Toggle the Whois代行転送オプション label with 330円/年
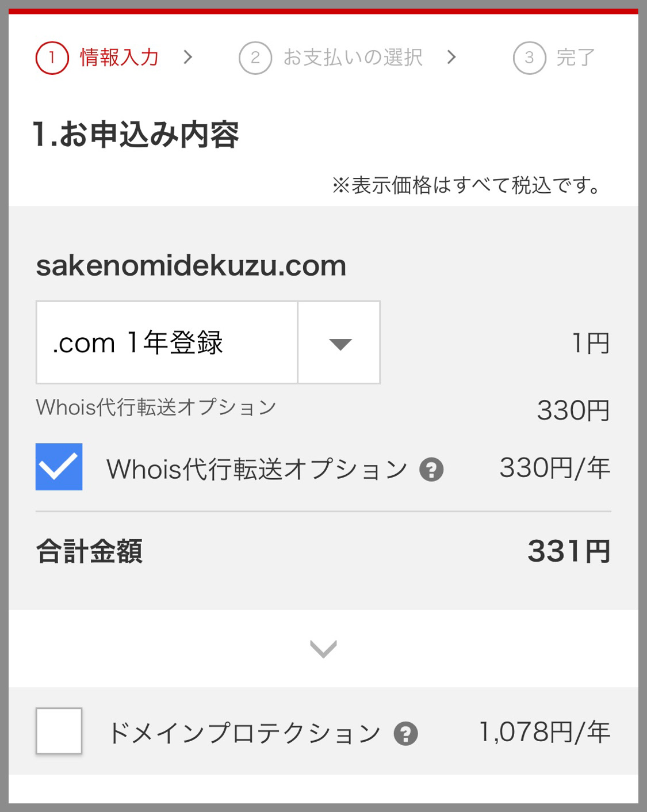This screenshot has height=812, width=647. point(258,469)
